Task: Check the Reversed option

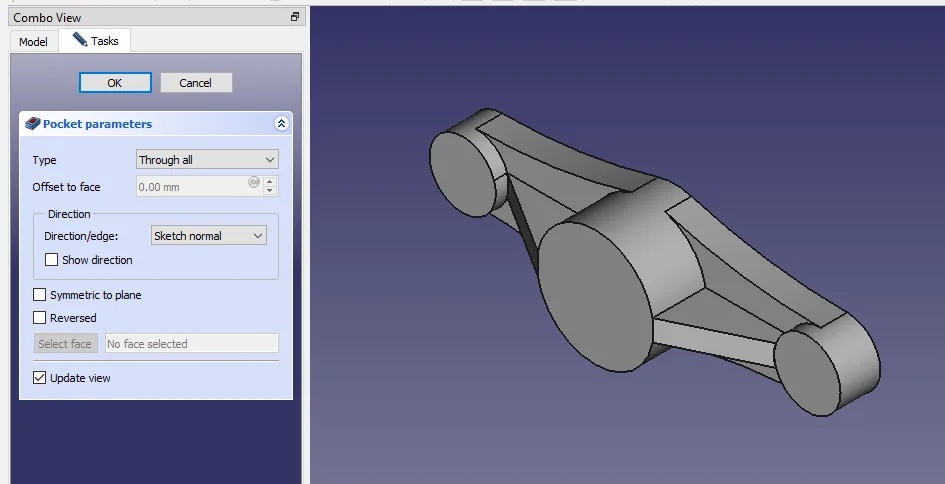Action: click(40, 318)
